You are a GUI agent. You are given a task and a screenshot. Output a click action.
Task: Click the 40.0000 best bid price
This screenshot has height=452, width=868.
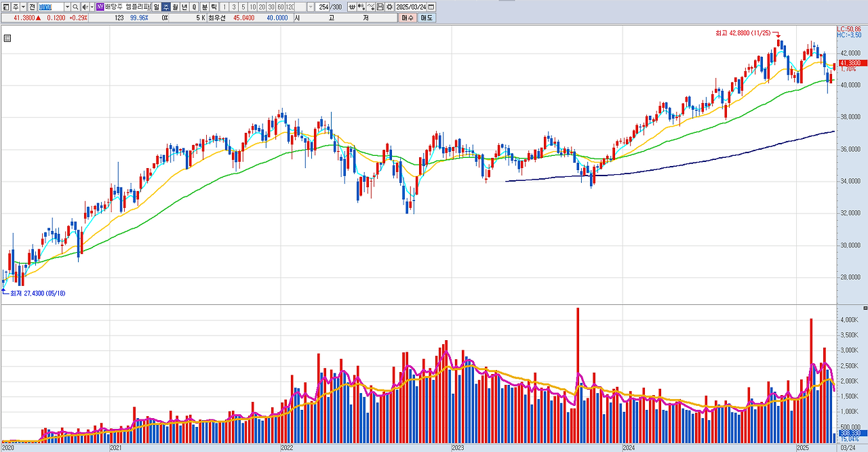pos(277,18)
